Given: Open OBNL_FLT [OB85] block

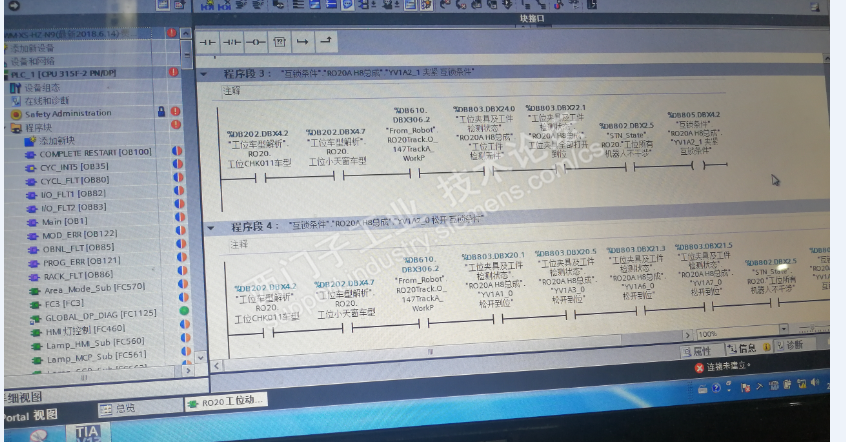Looking at the screenshot, I should [78, 248].
